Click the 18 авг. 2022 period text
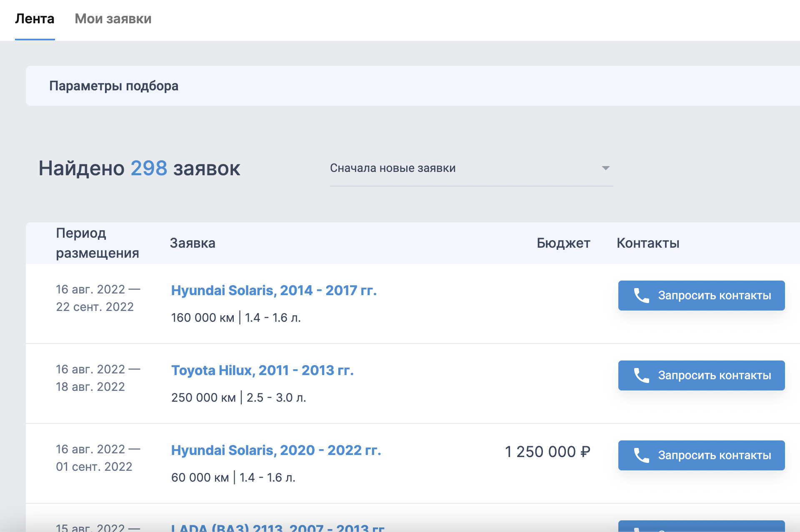Image resolution: width=800 pixels, height=532 pixels. (90, 387)
